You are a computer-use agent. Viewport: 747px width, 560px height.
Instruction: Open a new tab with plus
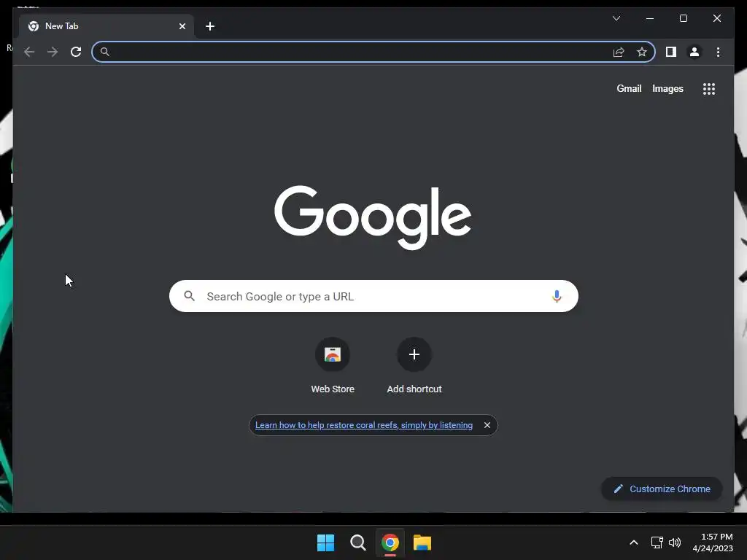tap(209, 26)
